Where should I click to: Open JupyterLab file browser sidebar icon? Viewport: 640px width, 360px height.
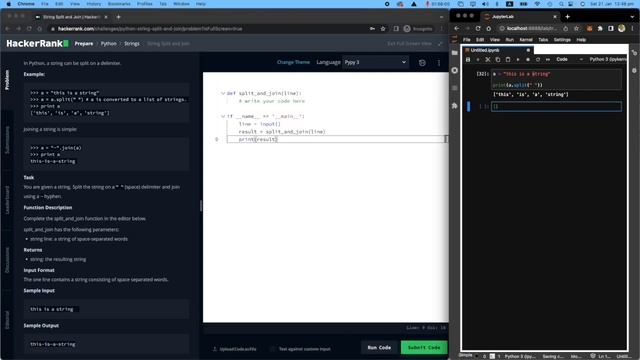(455, 53)
